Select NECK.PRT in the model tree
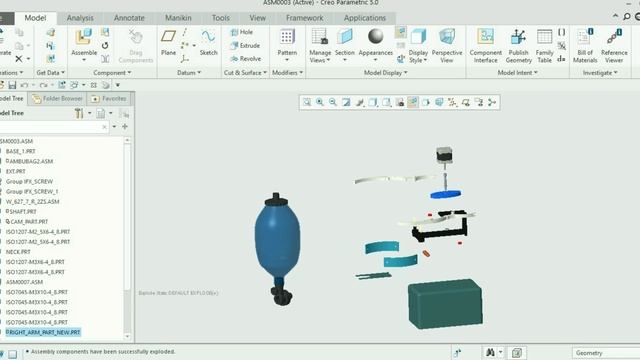Screen dimensions: 640x360 click(18, 252)
